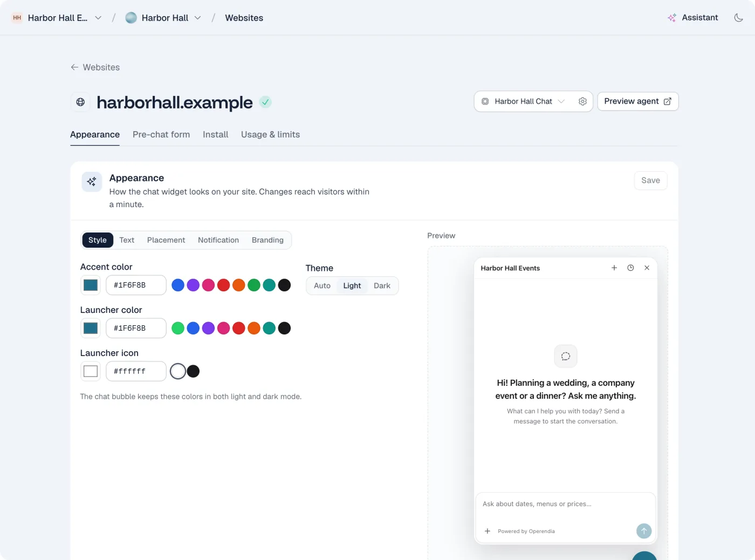Switch to Branding sub-tab
Image resolution: width=755 pixels, height=560 pixels.
coord(267,240)
